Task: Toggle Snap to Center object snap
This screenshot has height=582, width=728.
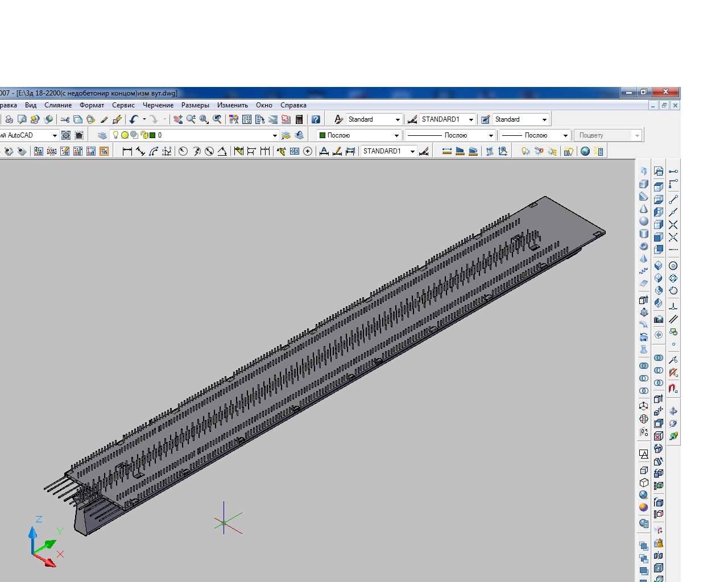Action: click(x=673, y=266)
